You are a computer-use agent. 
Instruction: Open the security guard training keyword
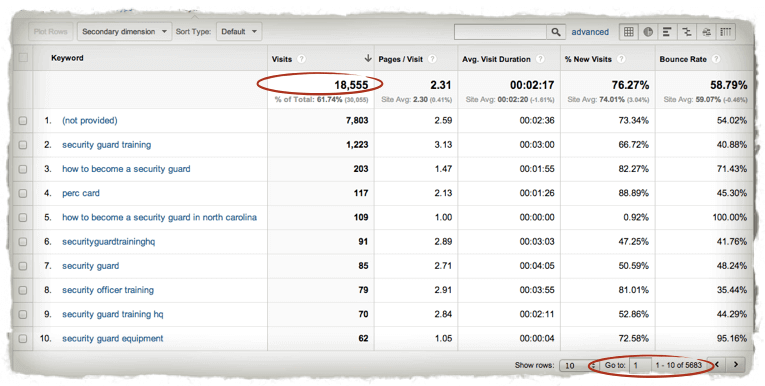[106, 145]
